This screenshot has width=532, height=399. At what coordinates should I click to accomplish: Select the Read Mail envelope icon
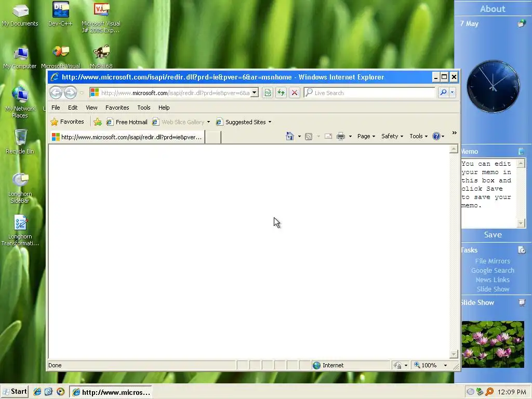pyautogui.click(x=328, y=137)
